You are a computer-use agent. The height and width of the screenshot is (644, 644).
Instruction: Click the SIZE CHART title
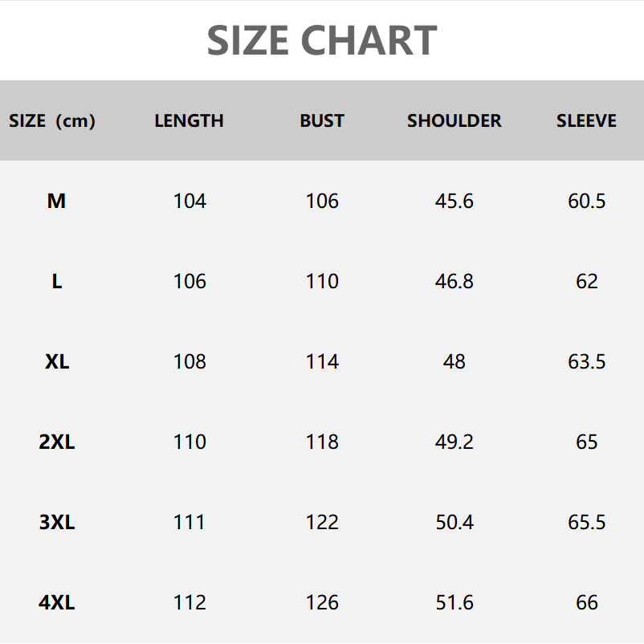coord(322,40)
